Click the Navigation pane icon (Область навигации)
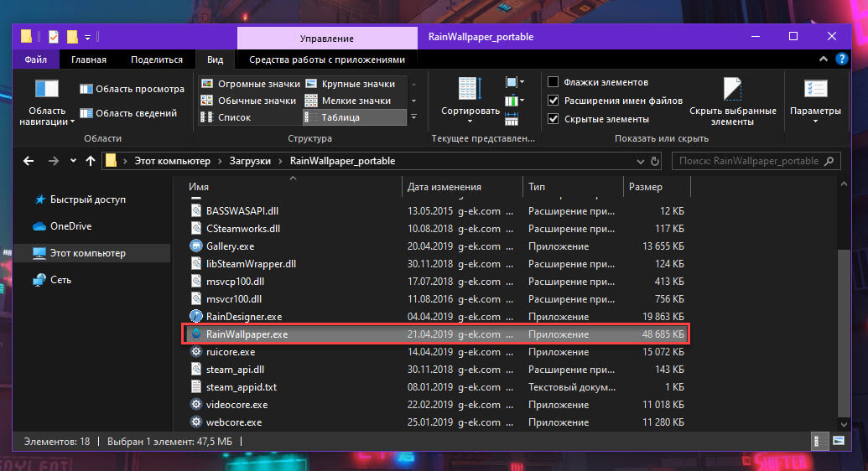Image resolution: width=868 pixels, height=471 pixels. coord(46,89)
